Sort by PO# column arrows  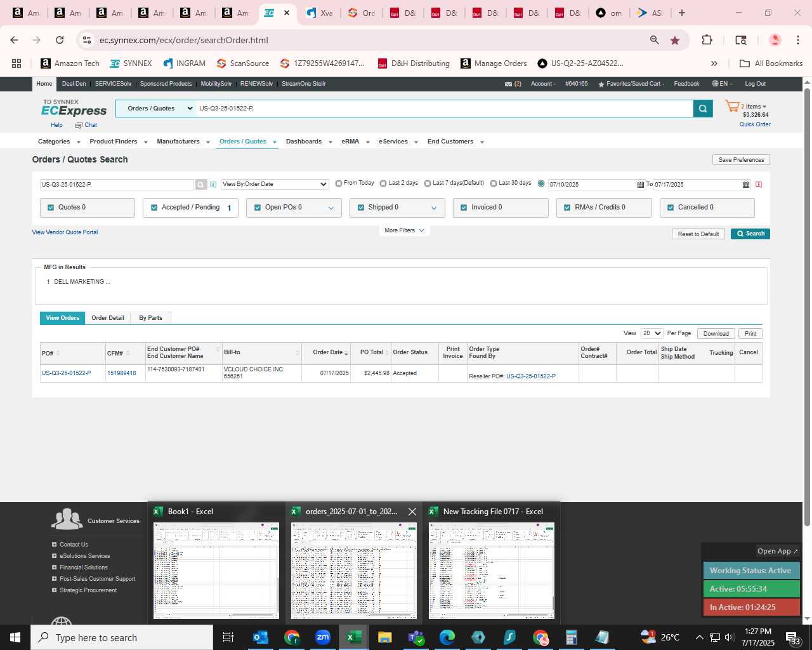pyautogui.click(x=58, y=354)
